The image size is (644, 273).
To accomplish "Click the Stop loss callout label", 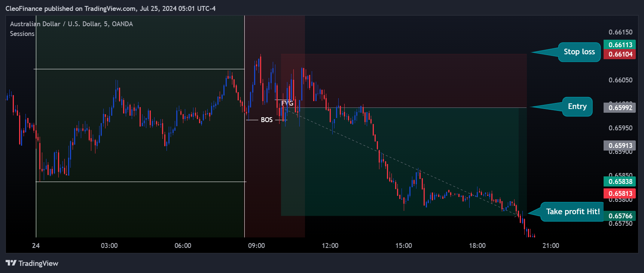I will point(579,52).
